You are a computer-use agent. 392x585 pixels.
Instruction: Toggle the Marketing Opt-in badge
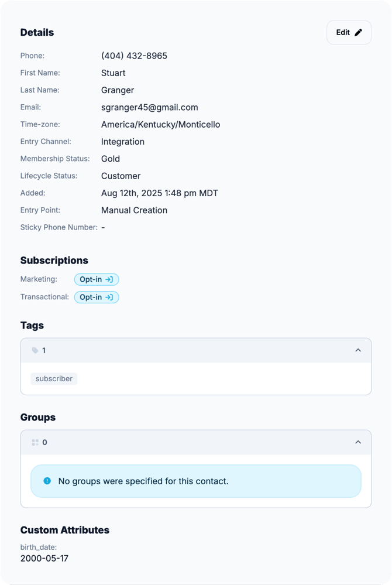96,279
